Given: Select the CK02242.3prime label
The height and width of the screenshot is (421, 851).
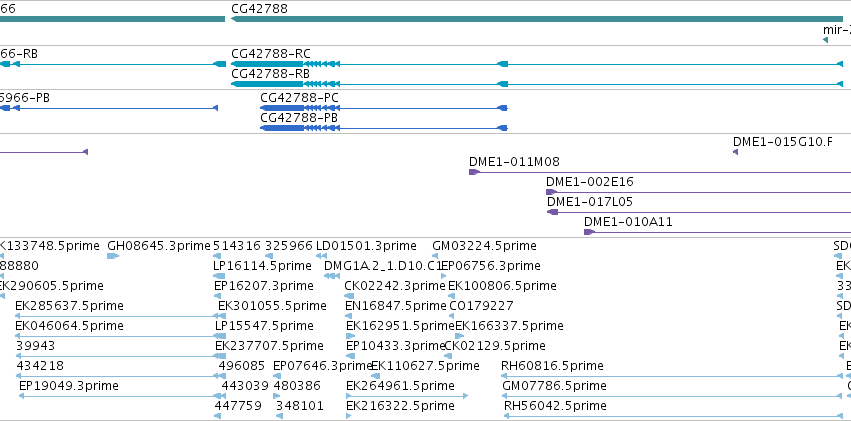Looking at the screenshot, I should coord(395,286).
